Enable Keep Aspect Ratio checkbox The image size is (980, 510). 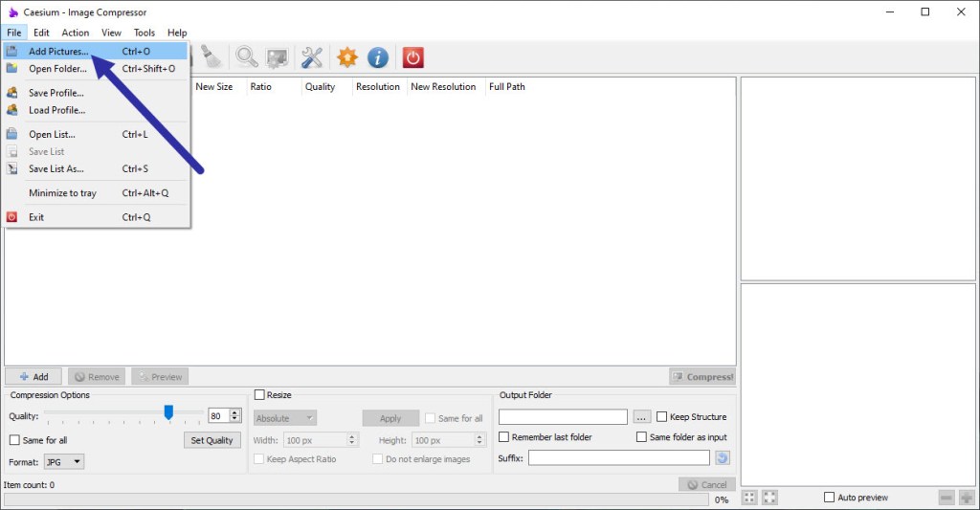click(x=258, y=458)
